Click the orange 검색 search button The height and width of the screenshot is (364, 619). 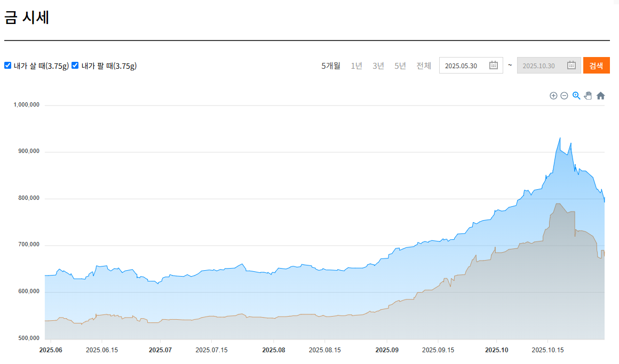[x=597, y=66]
